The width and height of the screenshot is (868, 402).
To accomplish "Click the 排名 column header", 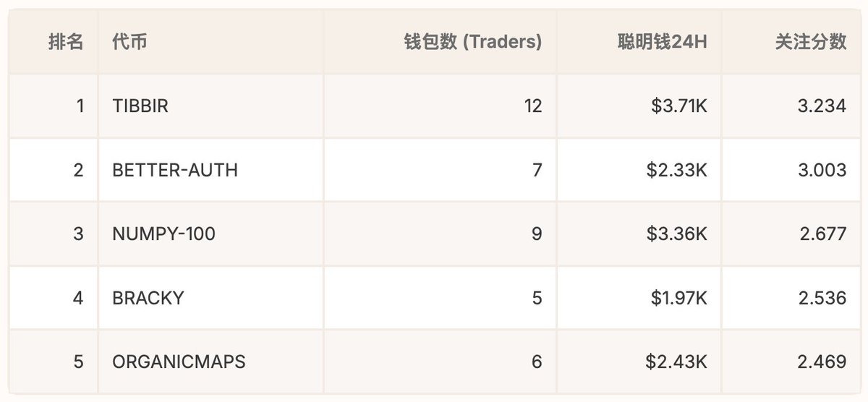I will (66, 43).
